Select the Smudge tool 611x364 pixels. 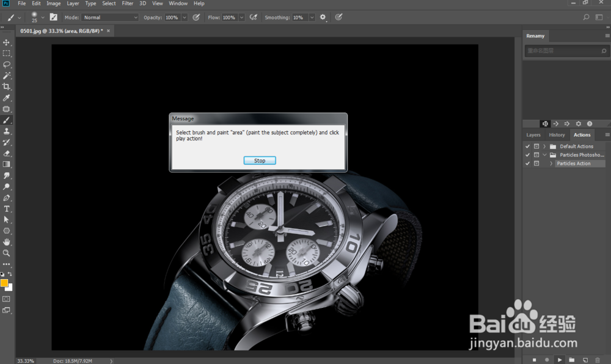(6, 175)
